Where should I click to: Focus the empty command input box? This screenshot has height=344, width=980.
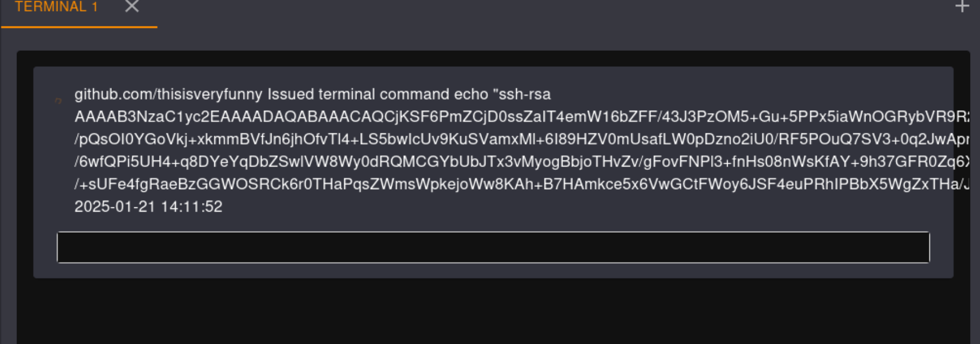pos(493,248)
